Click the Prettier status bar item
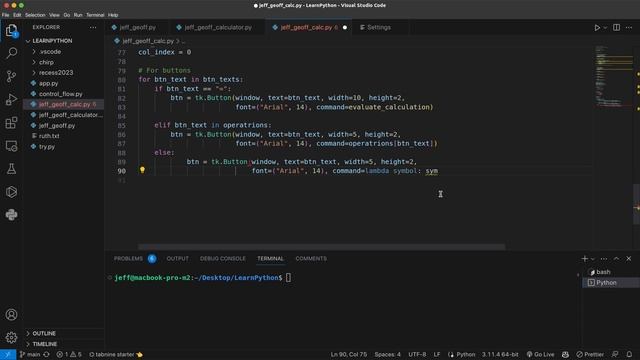Screen dimensions: 640x360 (x=590, y=354)
